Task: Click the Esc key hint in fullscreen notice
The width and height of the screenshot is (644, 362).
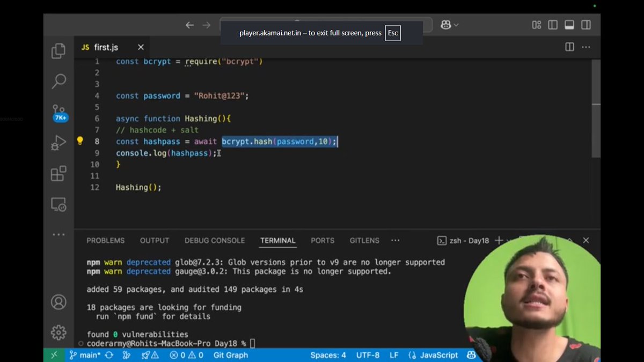Action: point(393,33)
